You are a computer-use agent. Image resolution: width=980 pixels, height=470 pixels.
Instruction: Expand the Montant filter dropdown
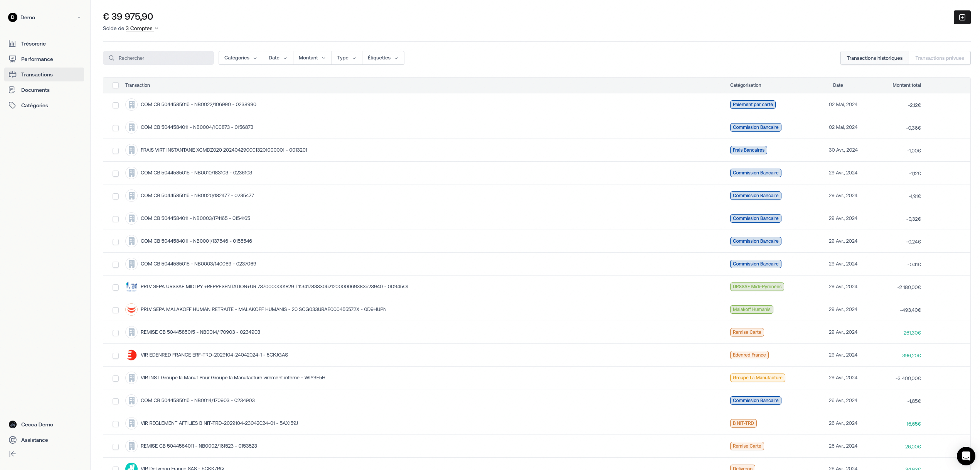click(312, 58)
